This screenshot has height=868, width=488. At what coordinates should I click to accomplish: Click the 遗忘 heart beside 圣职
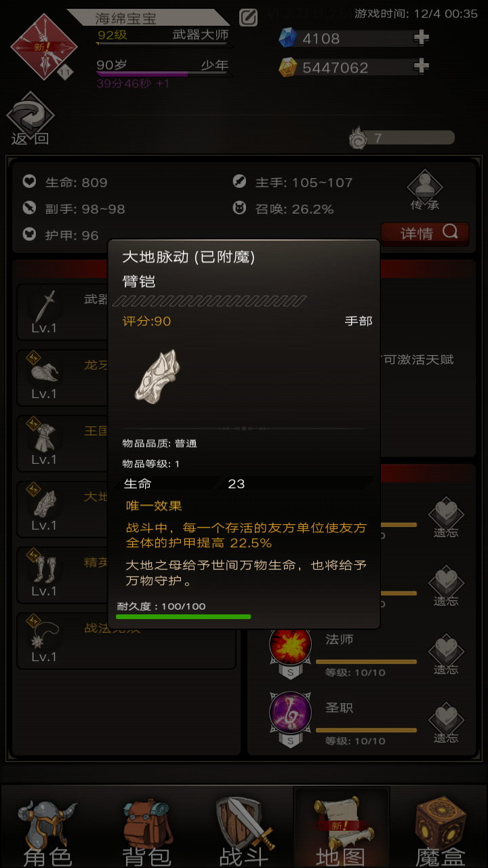click(x=445, y=722)
